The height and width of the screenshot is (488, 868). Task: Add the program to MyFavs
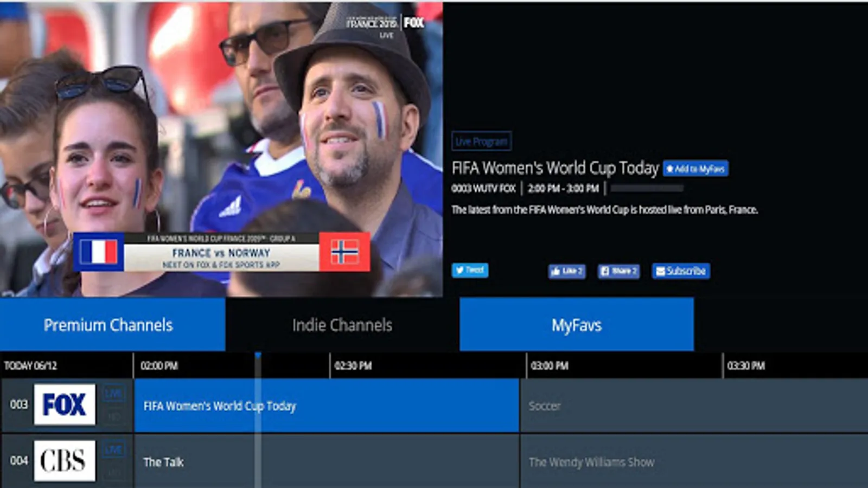(x=695, y=169)
